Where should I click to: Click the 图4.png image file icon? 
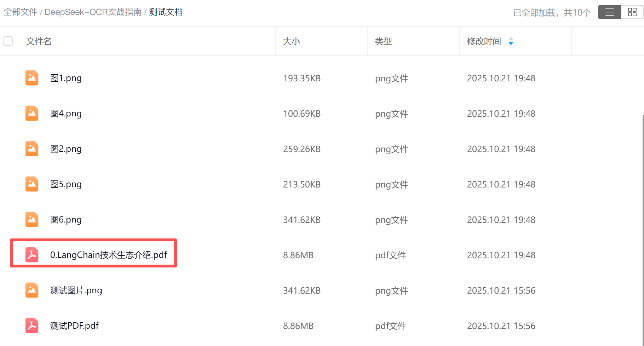[x=32, y=113]
